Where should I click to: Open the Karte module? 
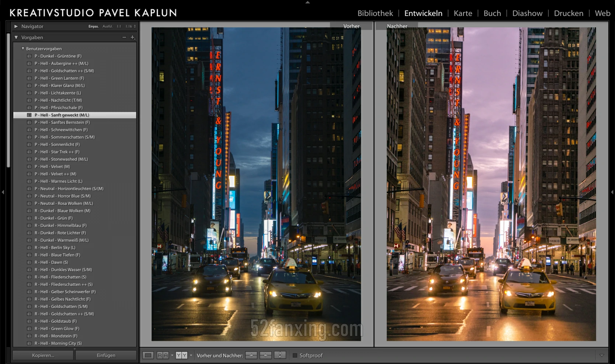click(x=463, y=13)
